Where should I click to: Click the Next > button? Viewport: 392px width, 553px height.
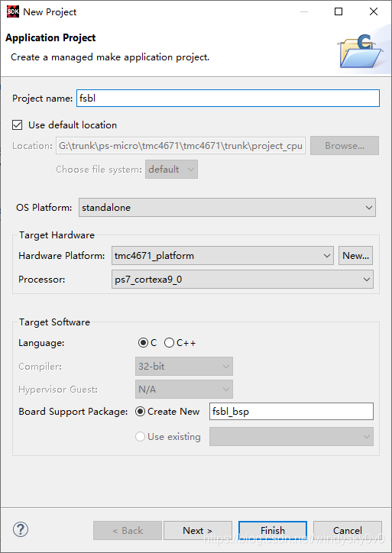coord(198,530)
